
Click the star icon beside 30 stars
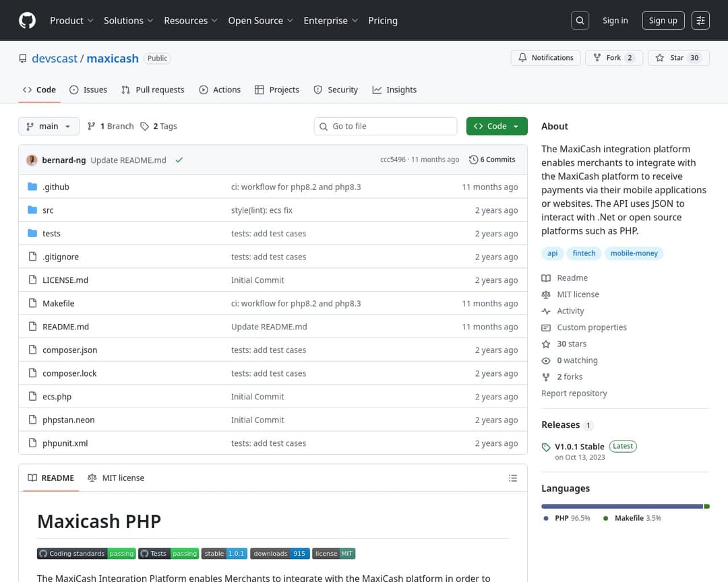pyautogui.click(x=546, y=344)
